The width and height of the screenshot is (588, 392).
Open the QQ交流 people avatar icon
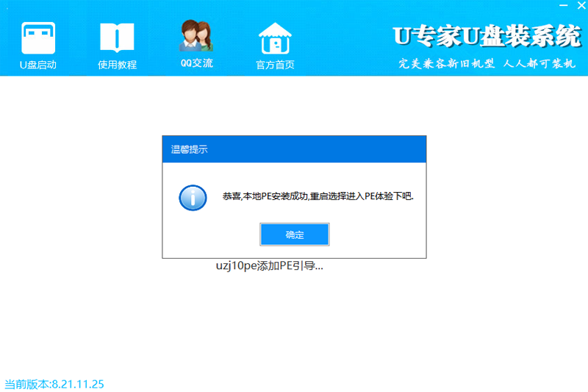click(196, 35)
